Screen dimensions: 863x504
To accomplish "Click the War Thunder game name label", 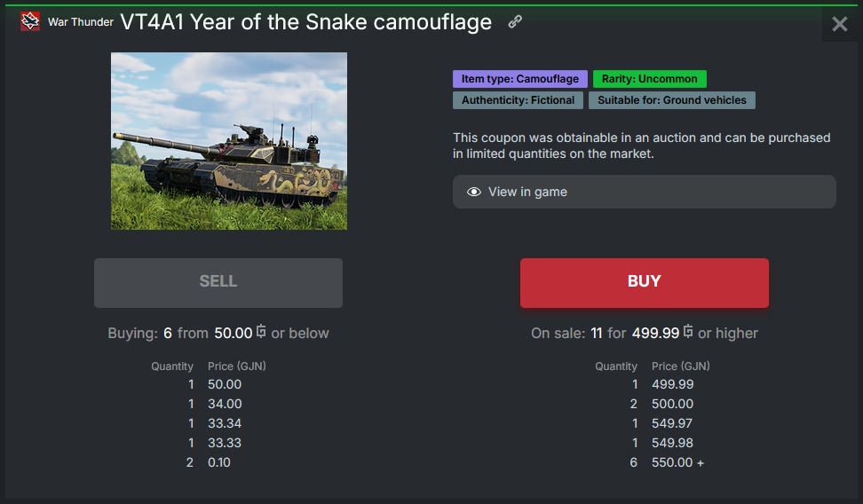I will point(81,22).
